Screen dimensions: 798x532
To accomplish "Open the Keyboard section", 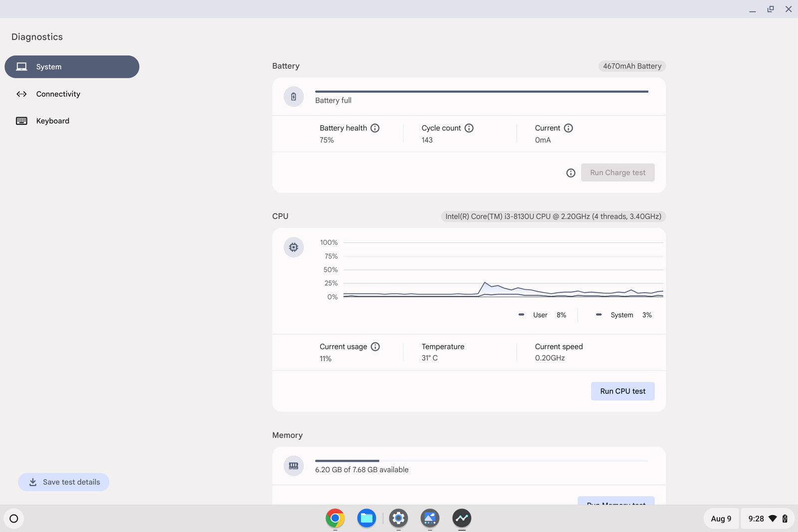I will [x=52, y=121].
